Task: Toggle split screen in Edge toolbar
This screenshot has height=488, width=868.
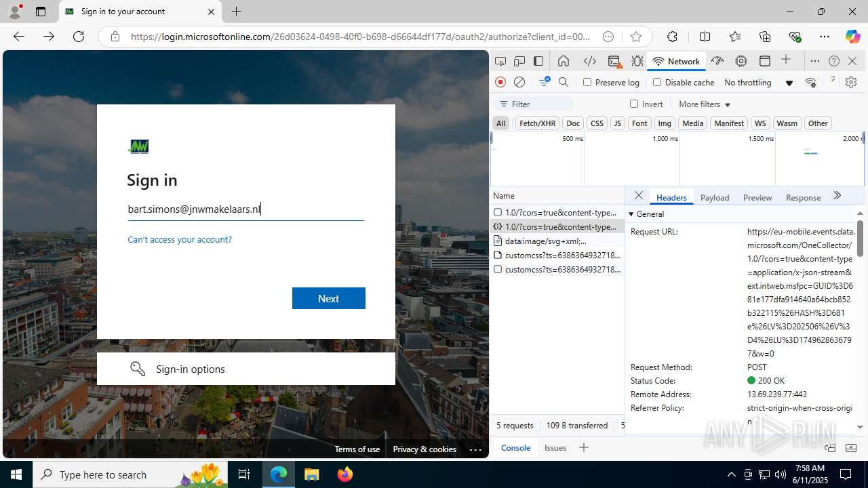Action: (705, 37)
